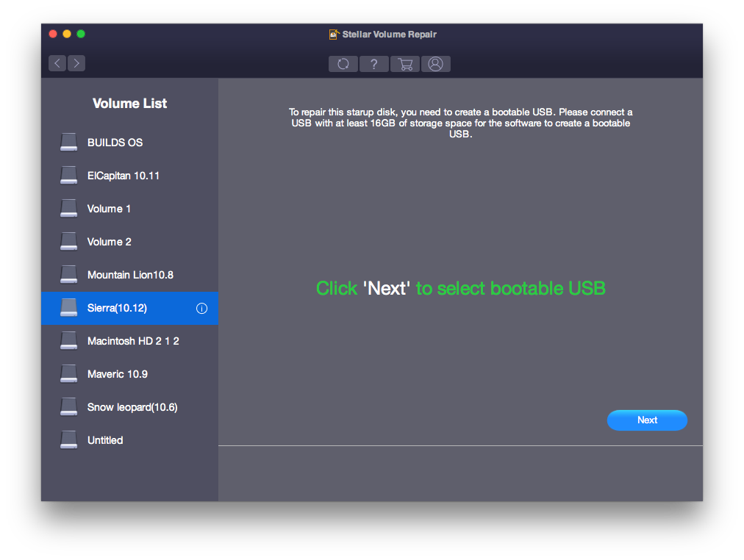This screenshot has width=744, height=560.
Task: Open the user account icon
Action: [x=435, y=64]
